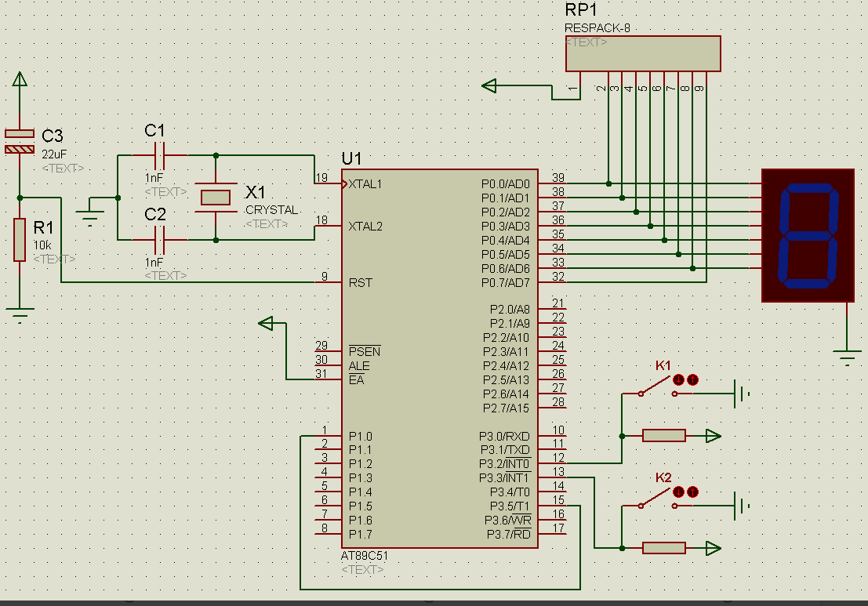
Task: Select power terminal after K2 resistor
Action: [x=714, y=549]
